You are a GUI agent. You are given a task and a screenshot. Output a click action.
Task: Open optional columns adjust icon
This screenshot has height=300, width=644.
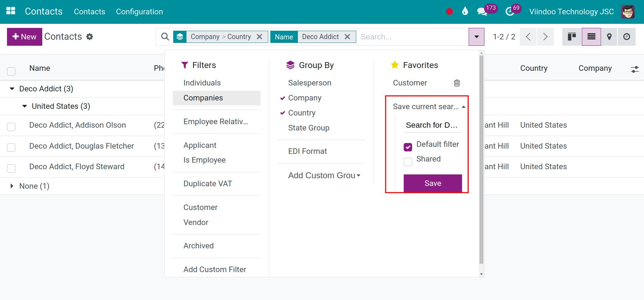635,69
